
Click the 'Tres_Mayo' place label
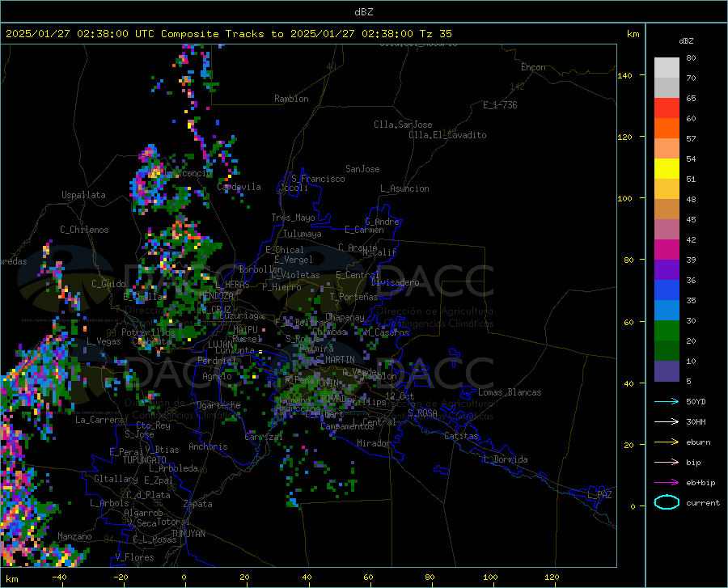click(x=293, y=218)
